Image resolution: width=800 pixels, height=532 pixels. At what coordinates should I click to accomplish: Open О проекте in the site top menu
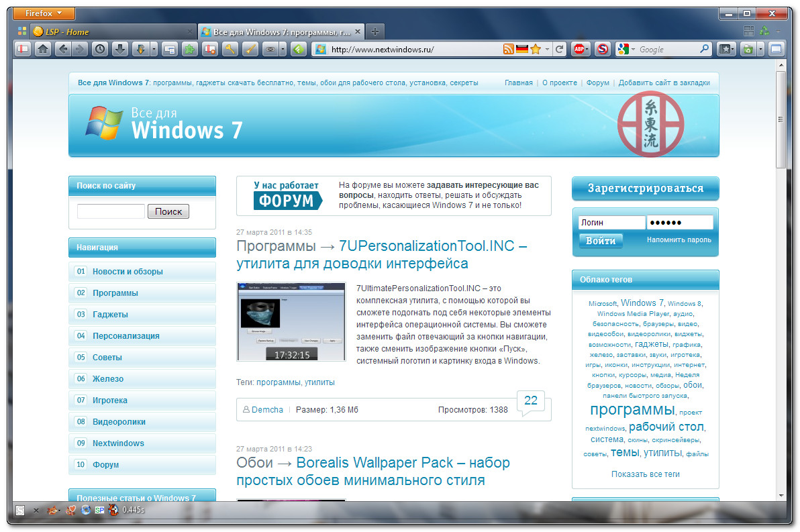(x=559, y=83)
